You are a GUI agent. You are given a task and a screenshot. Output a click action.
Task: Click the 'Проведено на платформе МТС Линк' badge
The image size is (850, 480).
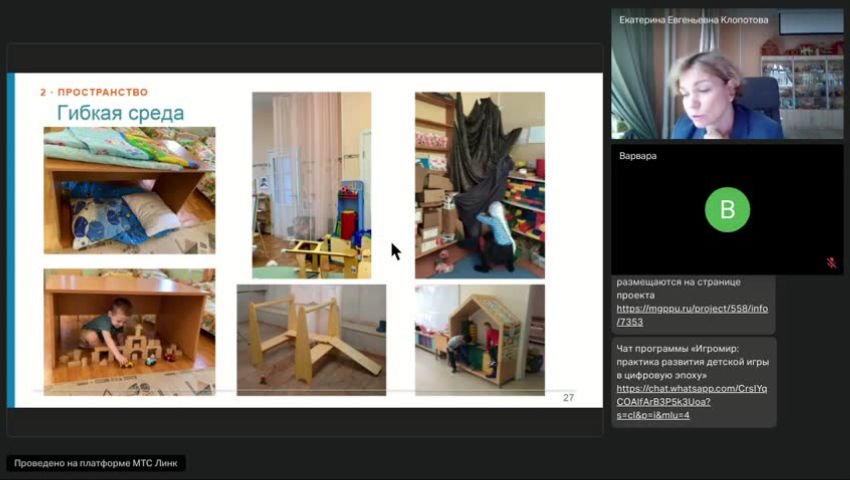pos(96,463)
